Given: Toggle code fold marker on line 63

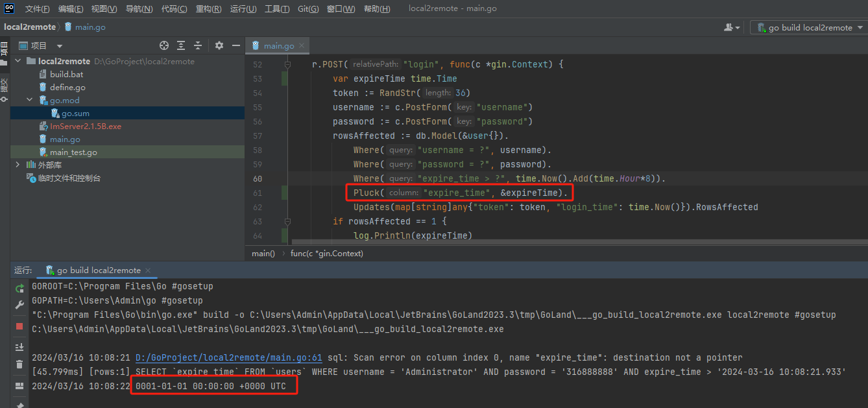Looking at the screenshot, I should click(287, 222).
